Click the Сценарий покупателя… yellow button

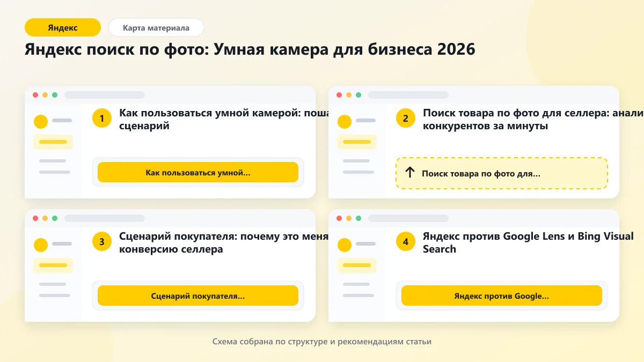tap(198, 295)
